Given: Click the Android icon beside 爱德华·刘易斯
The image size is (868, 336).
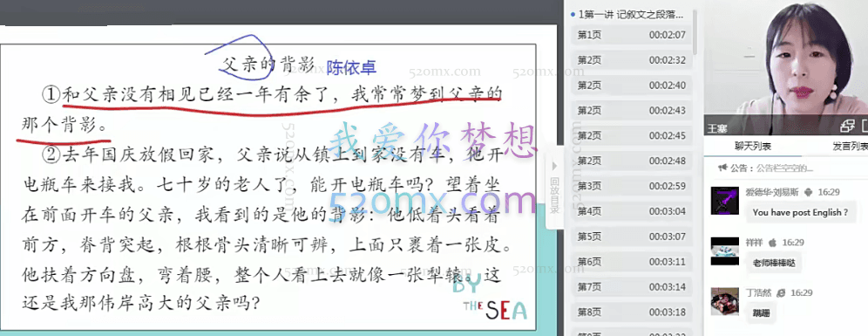Looking at the screenshot, I should 808,192.
